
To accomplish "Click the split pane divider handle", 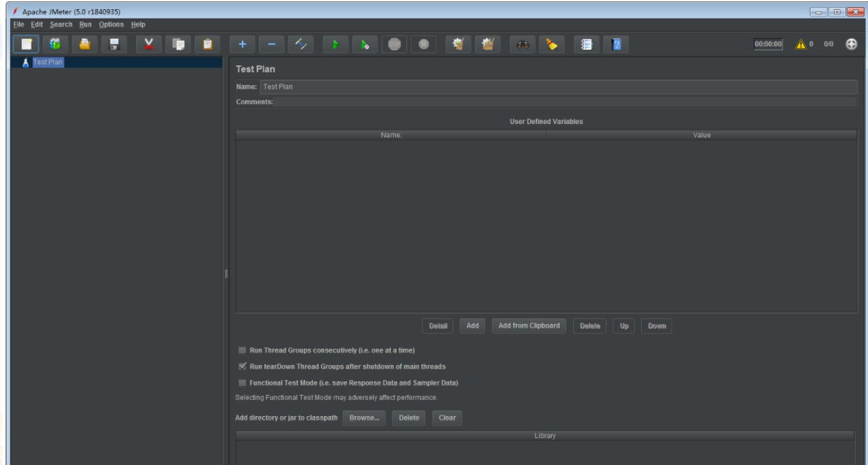I will tap(226, 273).
